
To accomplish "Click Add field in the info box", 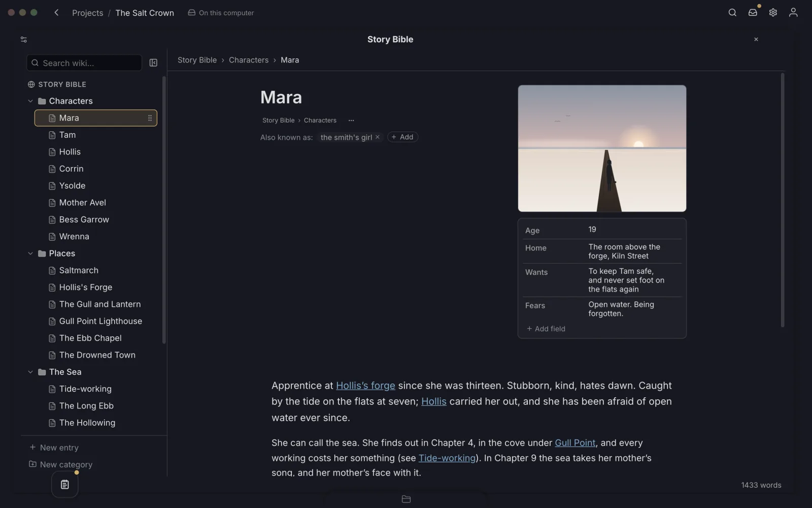I will click(546, 329).
